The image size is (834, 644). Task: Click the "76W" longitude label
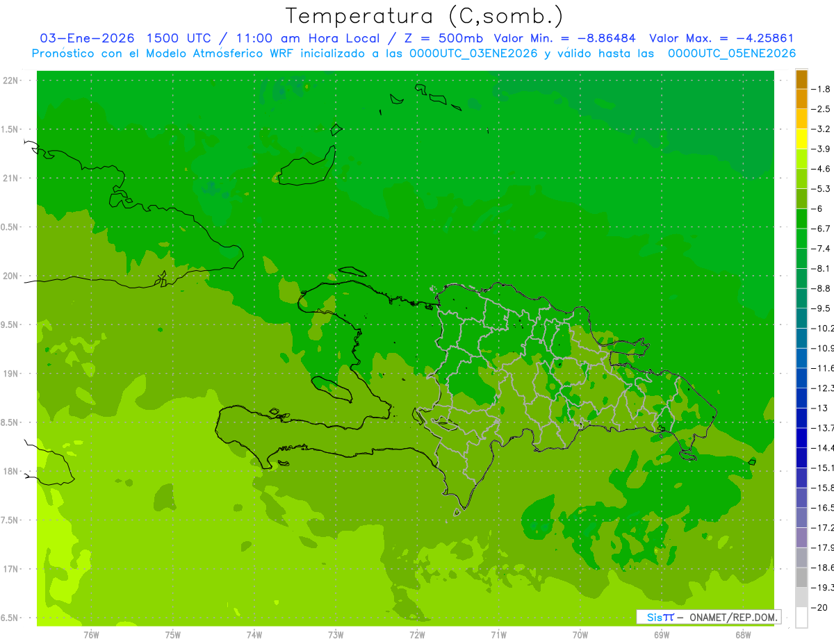tap(91, 635)
